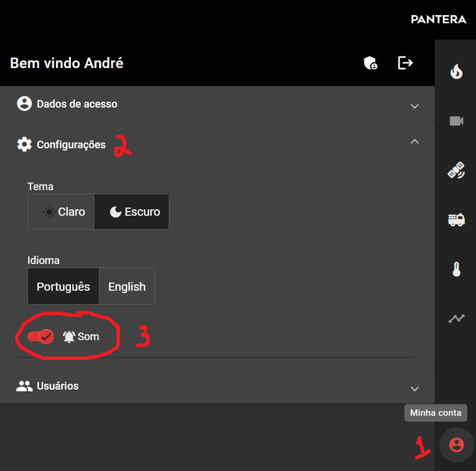
Task: Collapse the Configurações chevron
Action: 415,141
